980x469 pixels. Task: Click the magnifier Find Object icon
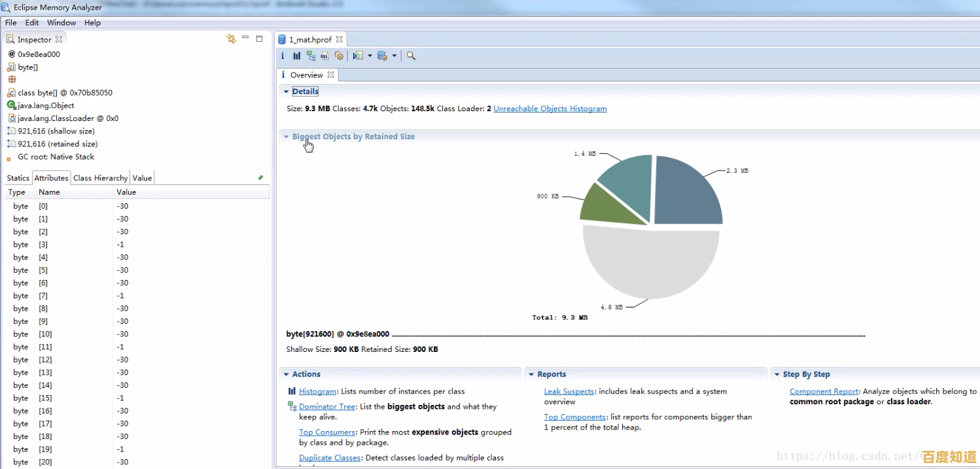click(x=411, y=56)
